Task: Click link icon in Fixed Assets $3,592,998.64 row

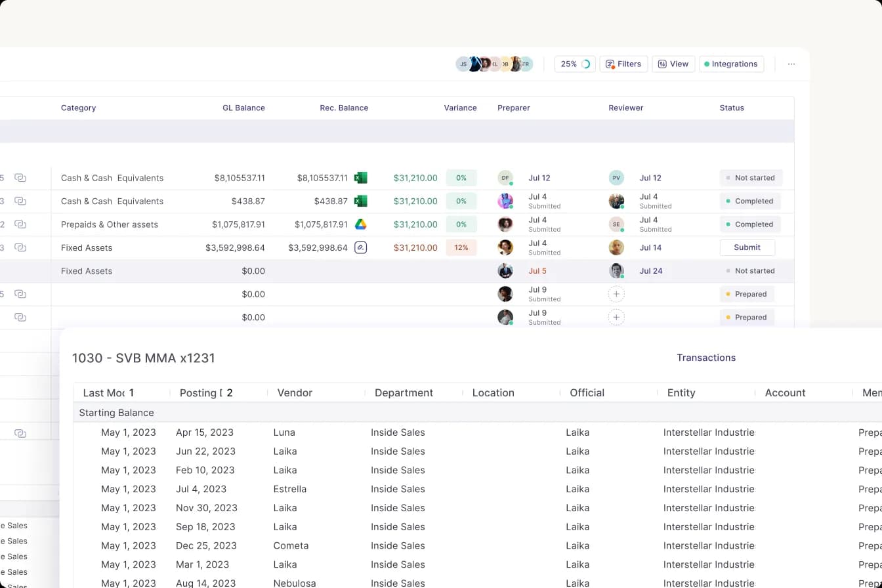Action: [x=20, y=247]
